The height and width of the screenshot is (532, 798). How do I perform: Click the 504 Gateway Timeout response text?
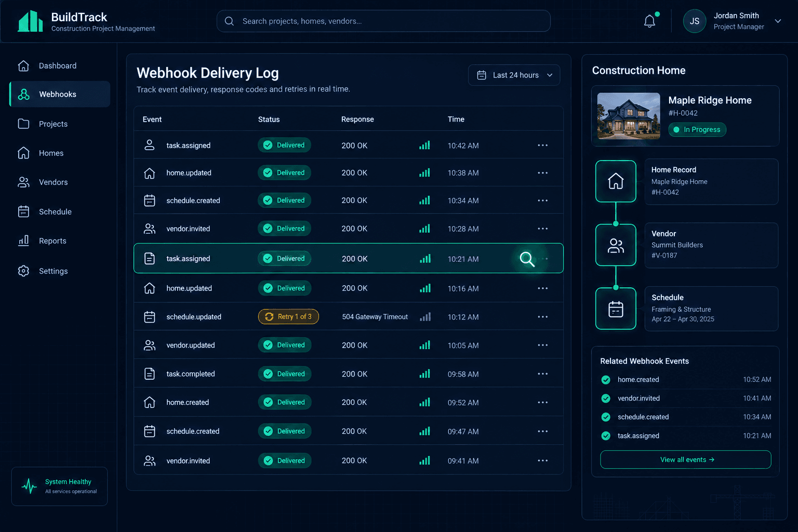pyautogui.click(x=375, y=317)
